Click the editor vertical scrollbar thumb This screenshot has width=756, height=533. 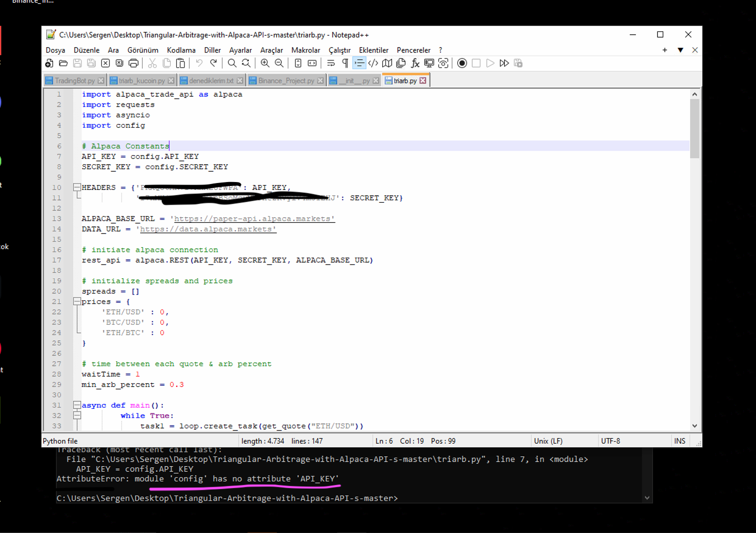coord(695,129)
